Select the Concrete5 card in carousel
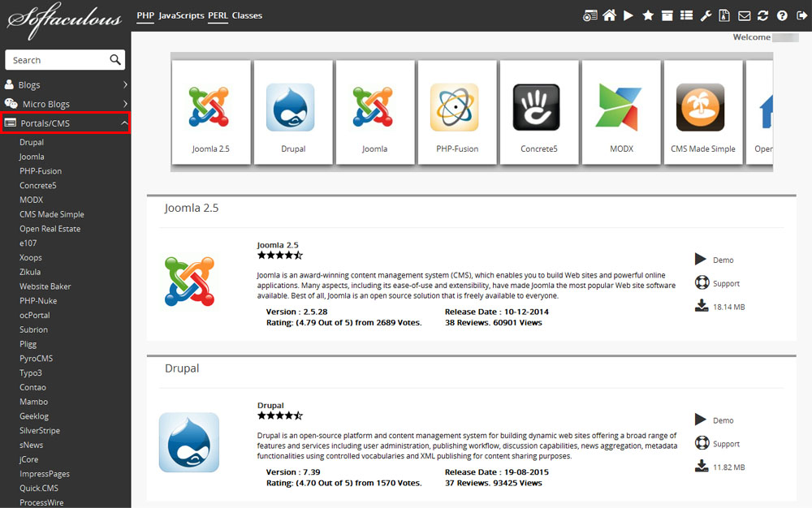Screen dimensions: 812x508 tap(539, 112)
